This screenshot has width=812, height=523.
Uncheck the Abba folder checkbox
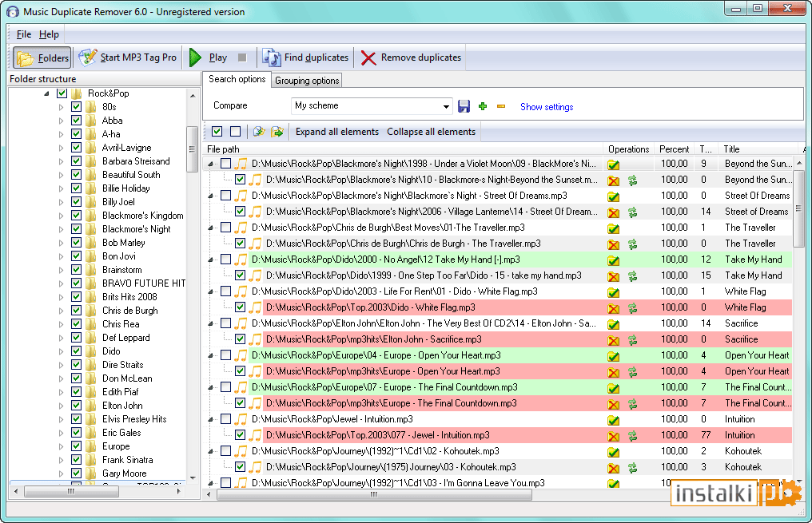(x=76, y=120)
